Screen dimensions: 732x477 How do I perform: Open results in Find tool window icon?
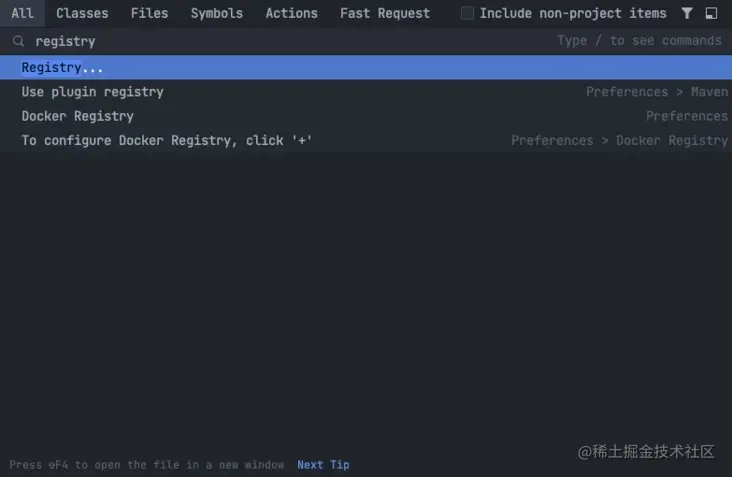coord(711,13)
